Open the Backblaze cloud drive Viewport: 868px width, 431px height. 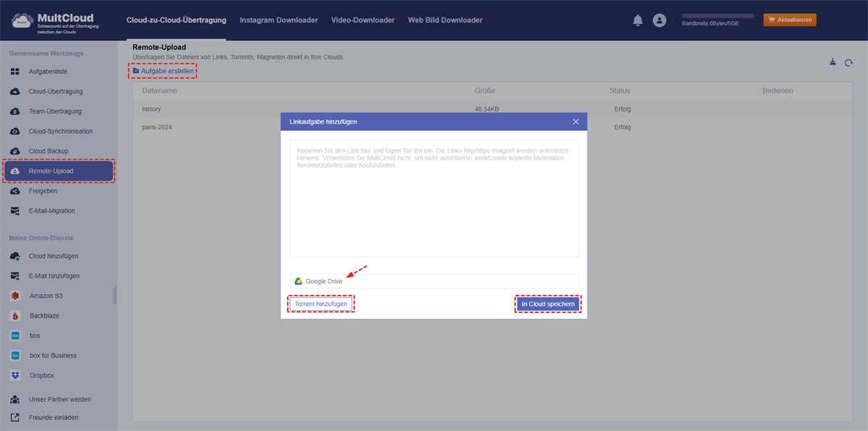coord(44,316)
